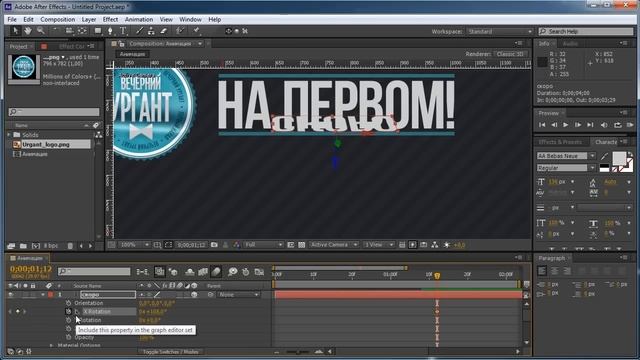Select the Clone Stamp tool

point(151,31)
